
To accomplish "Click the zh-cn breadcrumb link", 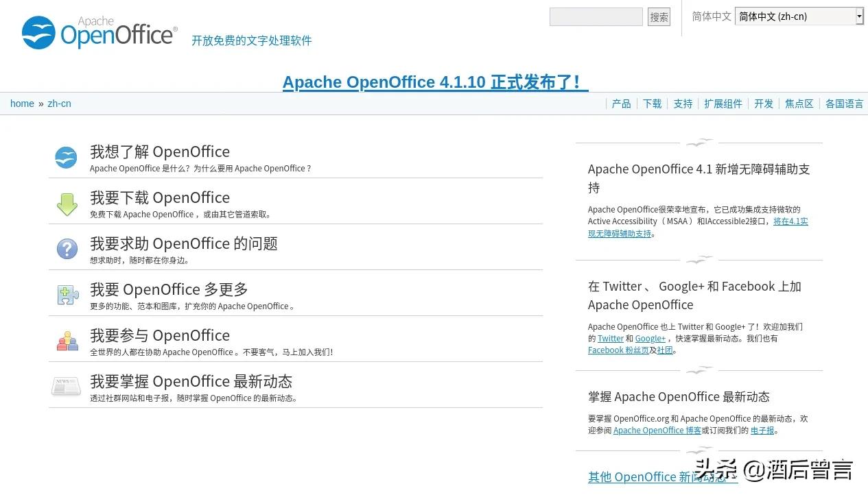I will click(59, 104).
